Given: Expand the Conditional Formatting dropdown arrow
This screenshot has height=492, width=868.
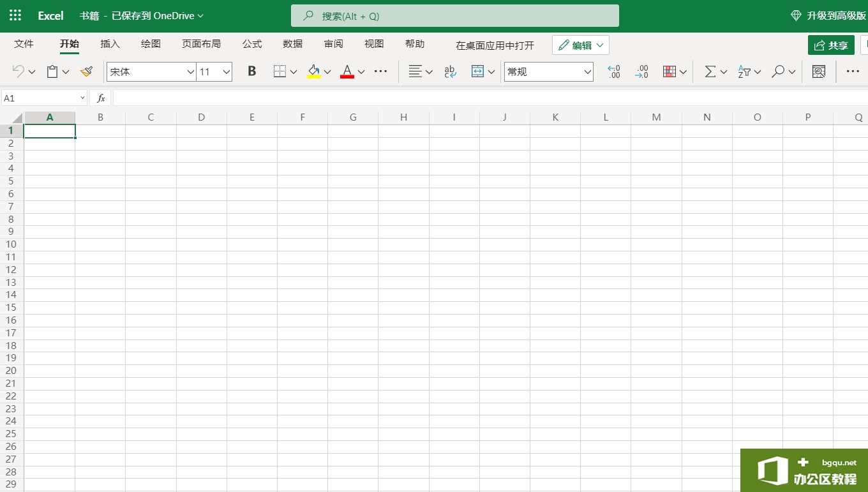Looking at the screenshot, I should click(683, 72).
